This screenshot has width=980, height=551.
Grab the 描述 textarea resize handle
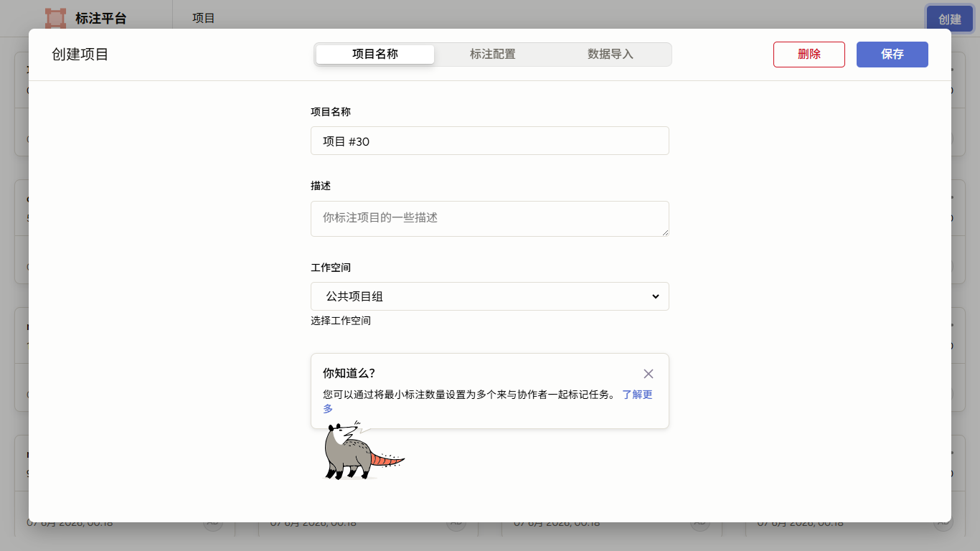point(665,232)
